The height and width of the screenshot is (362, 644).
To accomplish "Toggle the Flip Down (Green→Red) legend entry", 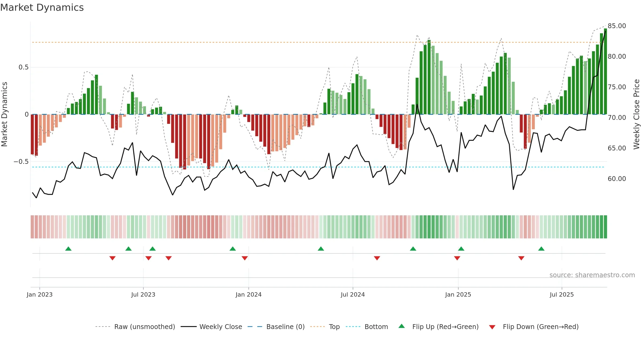I will pyautogui.click(x=534, y=327).
